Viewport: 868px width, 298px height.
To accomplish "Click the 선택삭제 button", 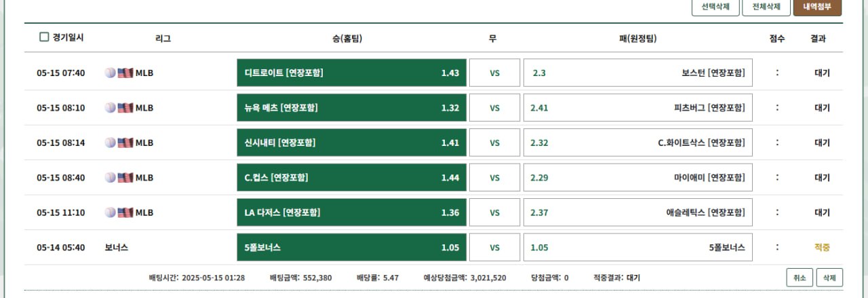I will 715,7.
